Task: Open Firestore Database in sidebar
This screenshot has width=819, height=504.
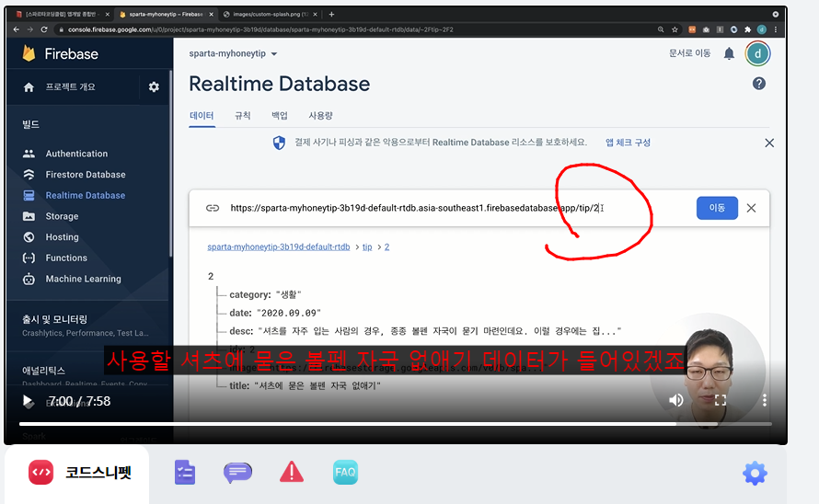Action: pos(86,175)
